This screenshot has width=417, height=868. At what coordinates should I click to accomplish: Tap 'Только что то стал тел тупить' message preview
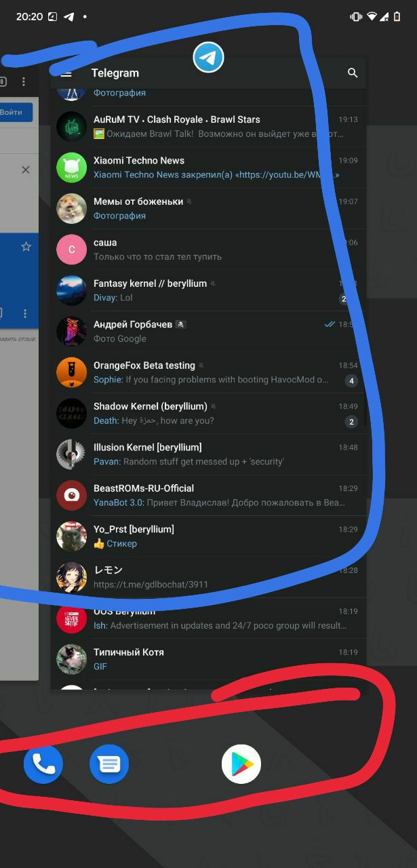157,256
